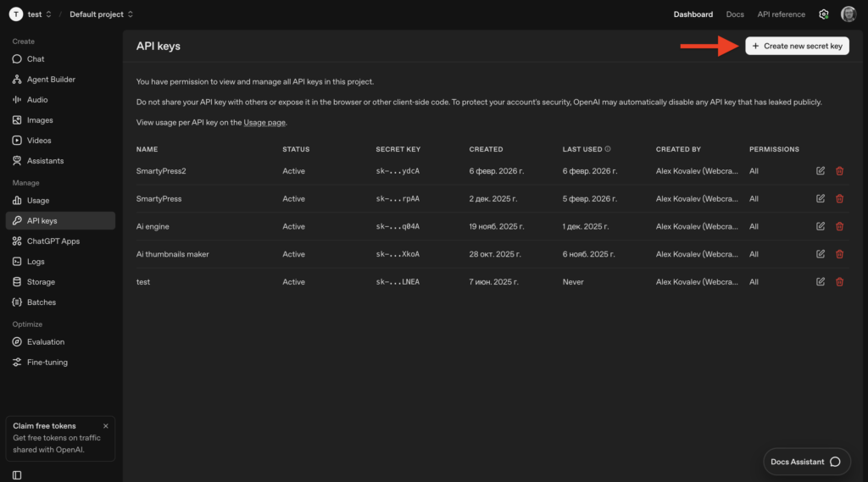The width and height of the screenshot is (868, 482).
Task: Click the Ai engine key name
Action: point(153,226)
